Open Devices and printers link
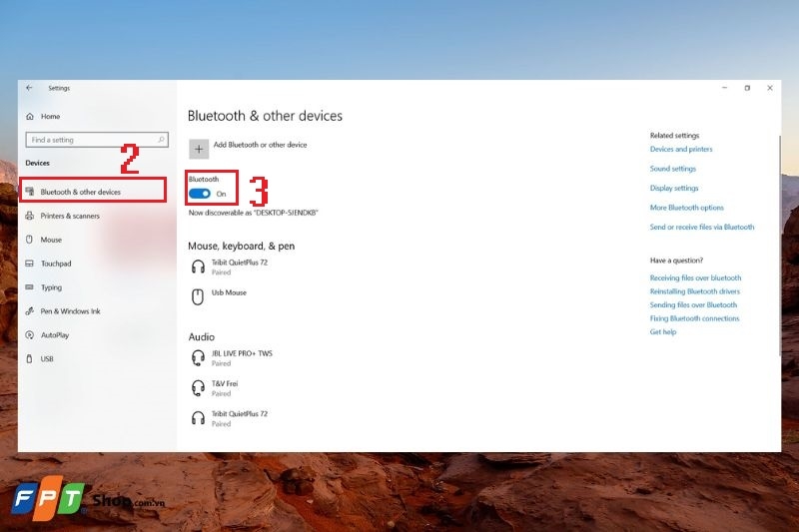 coord(681,149)
